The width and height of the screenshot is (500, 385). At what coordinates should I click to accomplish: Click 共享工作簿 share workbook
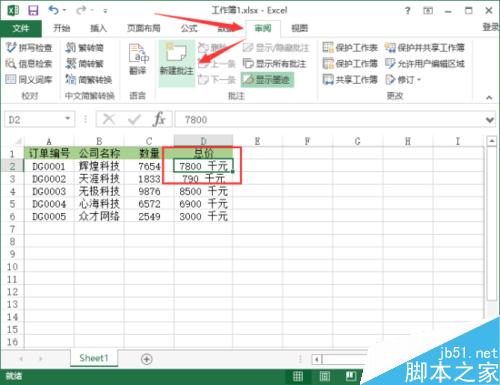coord(350,79)
